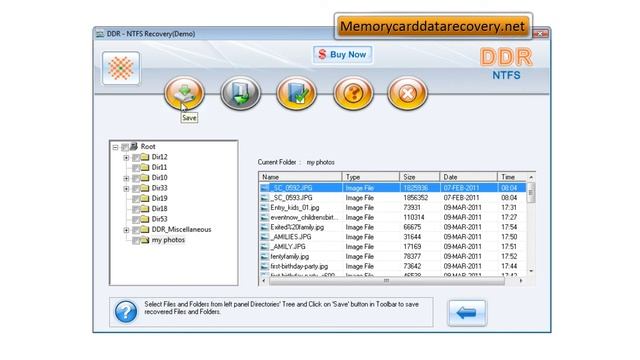
Task: Click the Save toolbar icon
Action: click(184, 93)
